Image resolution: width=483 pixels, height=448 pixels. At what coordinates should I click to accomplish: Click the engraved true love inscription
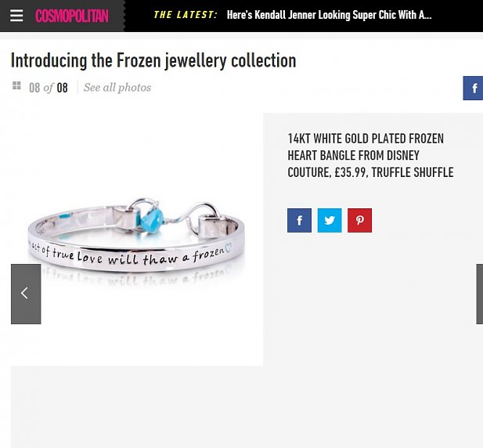(129, 256)
